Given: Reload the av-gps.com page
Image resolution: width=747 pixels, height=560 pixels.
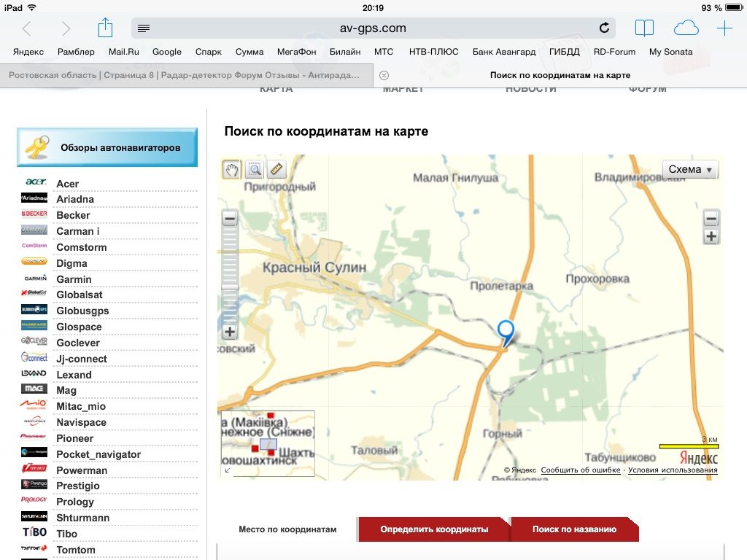Looking at the screenshot, I should pyautogui.click(x=604, y=28).
